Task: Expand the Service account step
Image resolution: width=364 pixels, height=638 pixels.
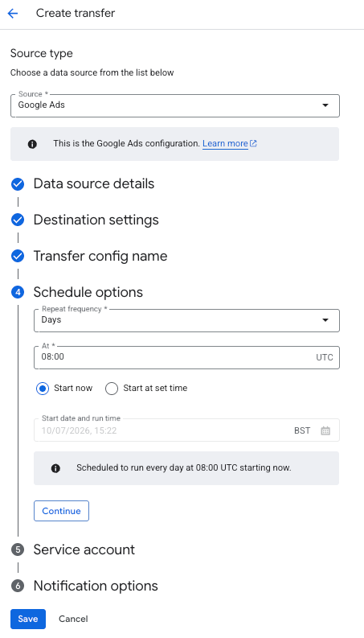Action: (x=84, y=550)
